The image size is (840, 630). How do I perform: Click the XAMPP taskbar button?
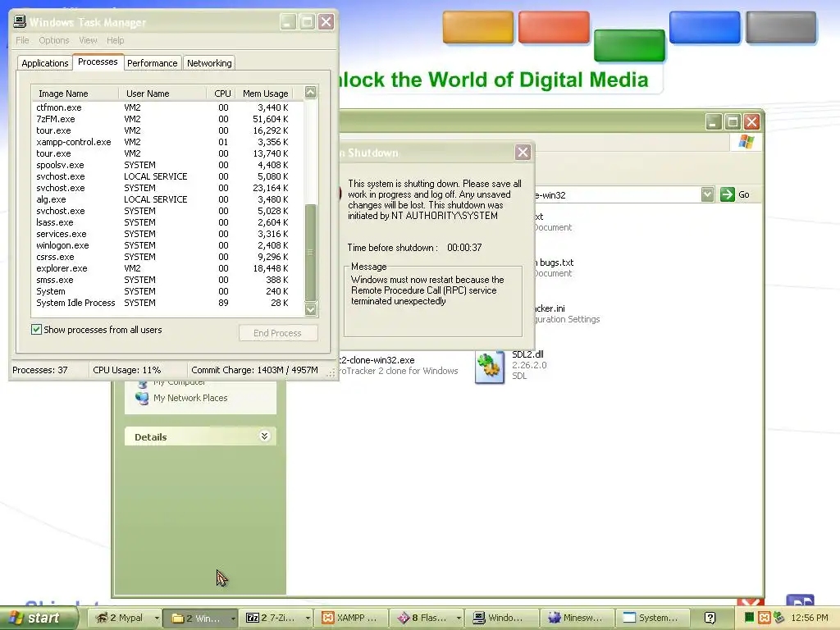click(351, 618)
